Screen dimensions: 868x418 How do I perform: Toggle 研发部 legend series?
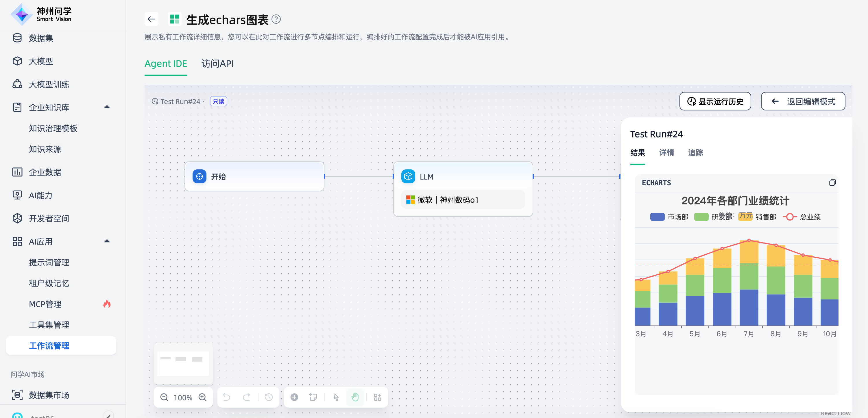(x=713, y=217)
